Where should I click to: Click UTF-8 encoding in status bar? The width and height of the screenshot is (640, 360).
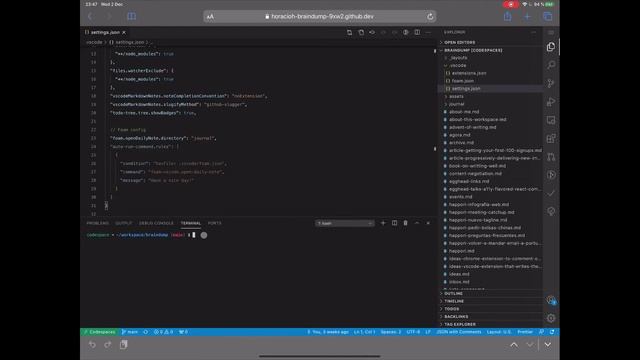[413, 332]
